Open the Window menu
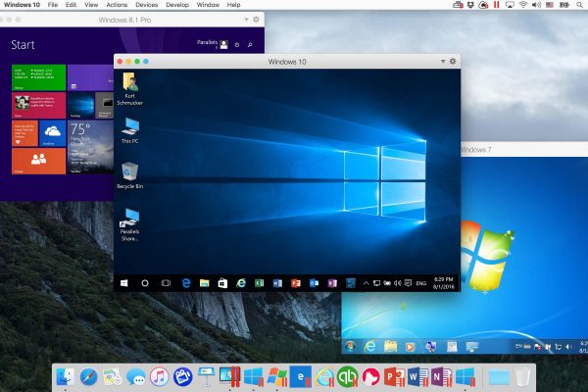Screen dimensions: 588x392 [208, 5]
